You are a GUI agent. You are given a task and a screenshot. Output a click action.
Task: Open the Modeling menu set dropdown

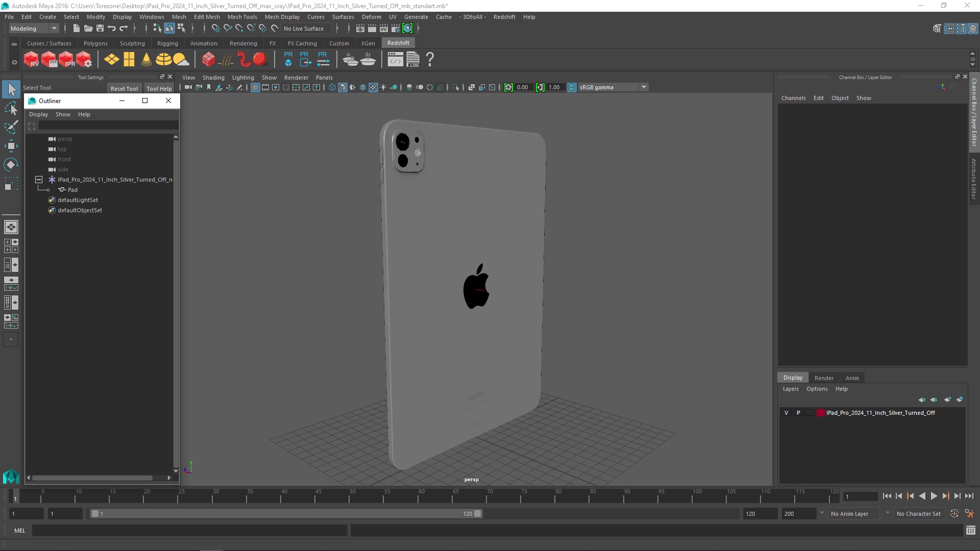click(x=34, y=29)
